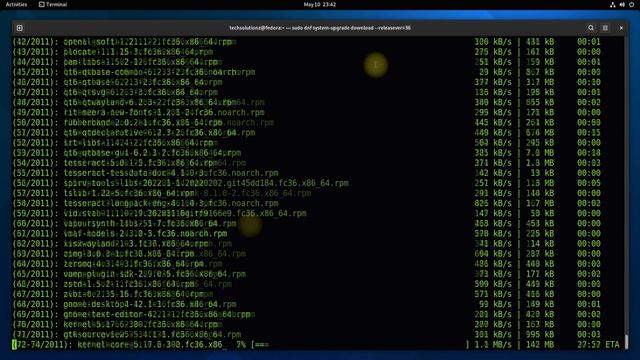Click the network status icon in top bar
The height and width of the screenshot is (360, 640).
pyautogui.click(x=612, y=4)
